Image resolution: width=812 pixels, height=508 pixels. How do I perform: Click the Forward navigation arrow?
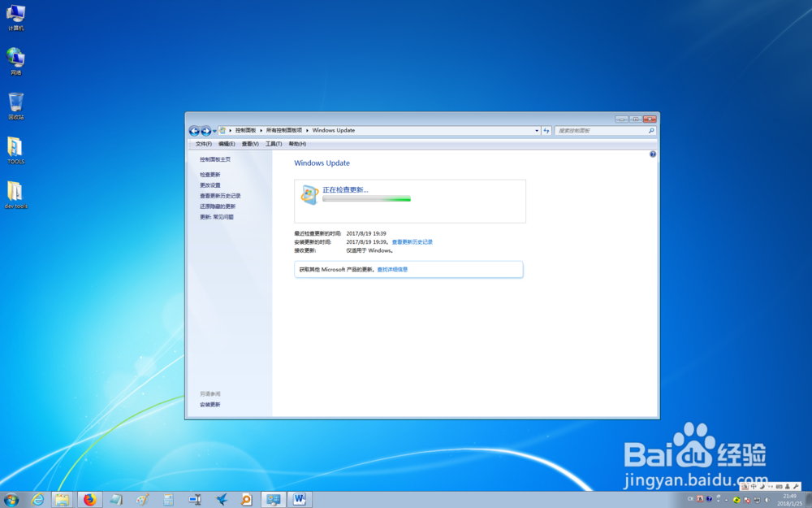point(205,131)
